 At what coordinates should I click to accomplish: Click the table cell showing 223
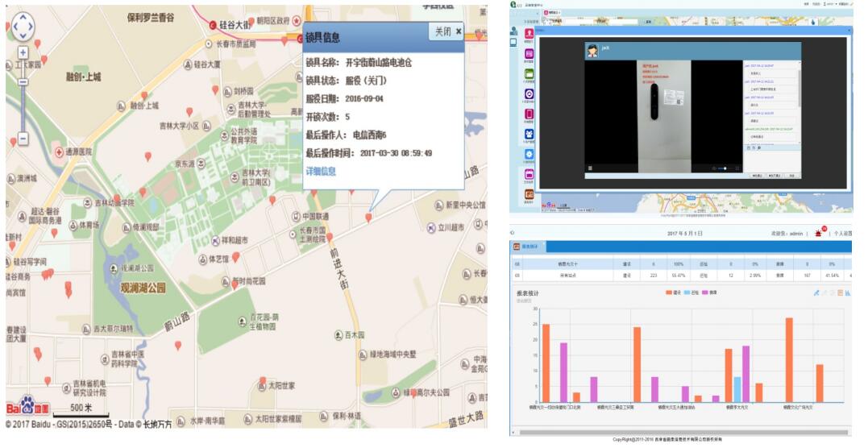[654, 276]
